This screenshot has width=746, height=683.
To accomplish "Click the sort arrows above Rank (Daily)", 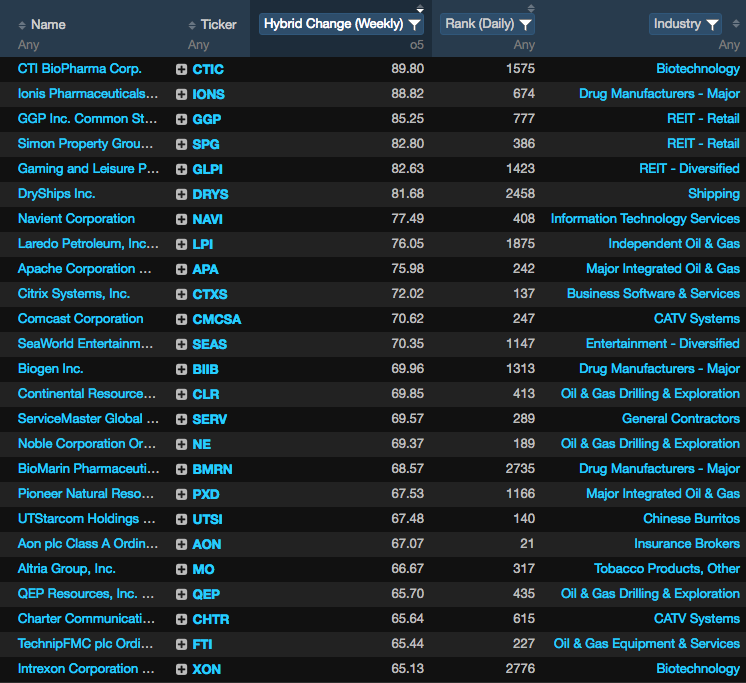I will tap(531, 8).
